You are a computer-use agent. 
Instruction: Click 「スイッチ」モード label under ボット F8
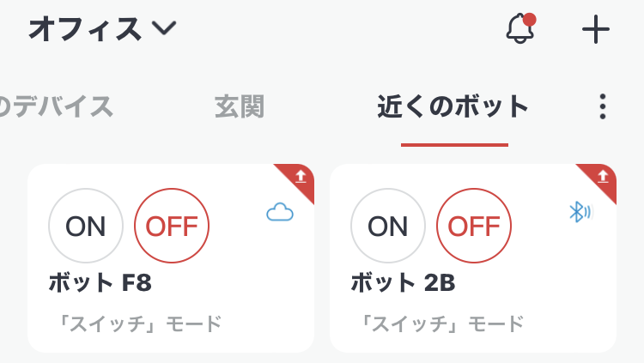(136, 324)
